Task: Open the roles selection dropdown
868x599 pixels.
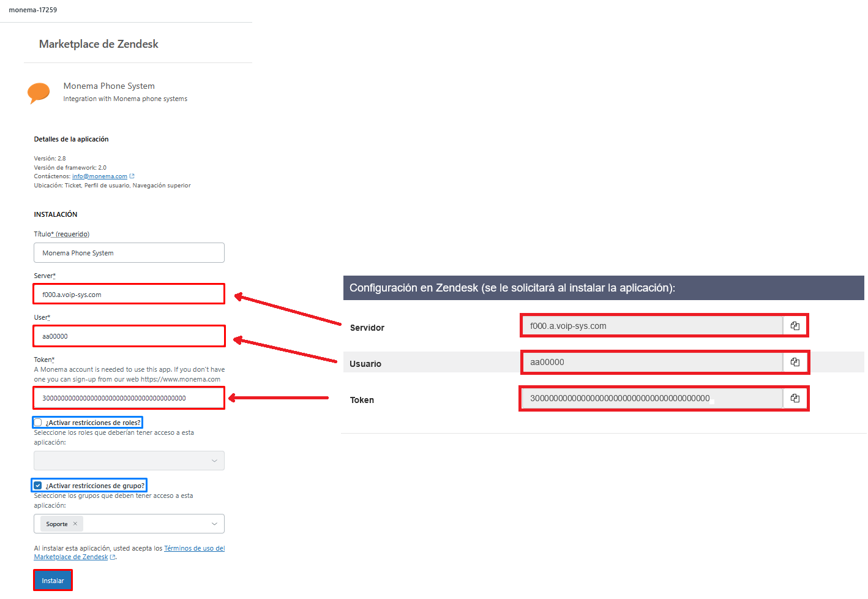Action: point(129,461)
